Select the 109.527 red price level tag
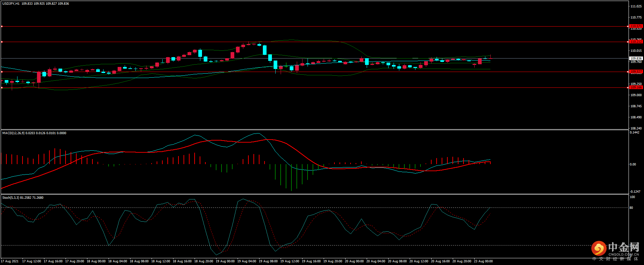The image size is (644, 265). [636, 72]
